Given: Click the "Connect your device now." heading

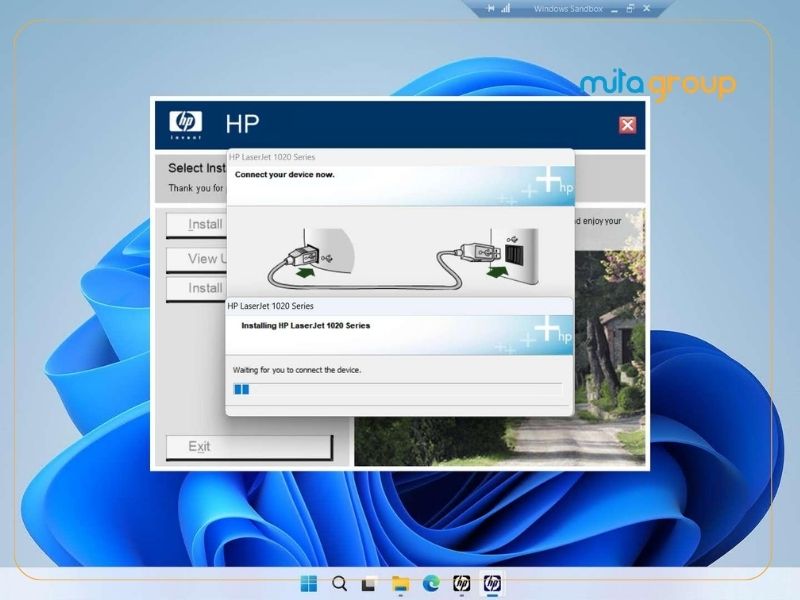Looking at the screenshot, I should coord(285,174).
